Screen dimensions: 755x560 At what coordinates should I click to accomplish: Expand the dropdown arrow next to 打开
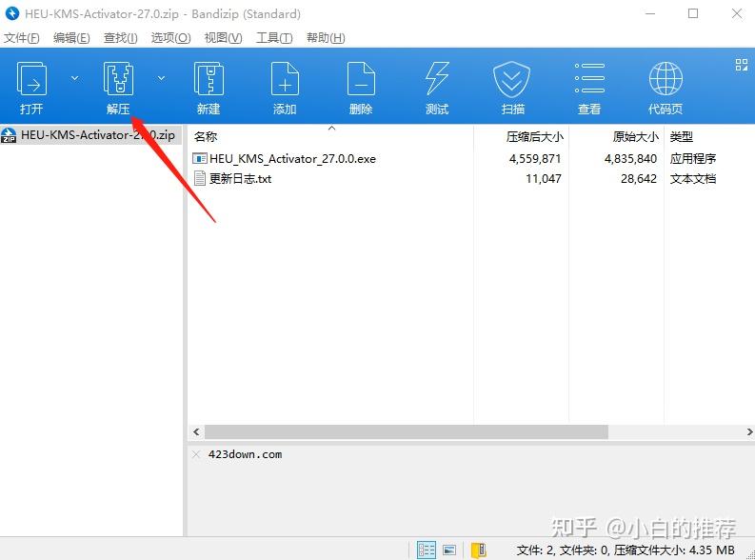pos(74,78)
